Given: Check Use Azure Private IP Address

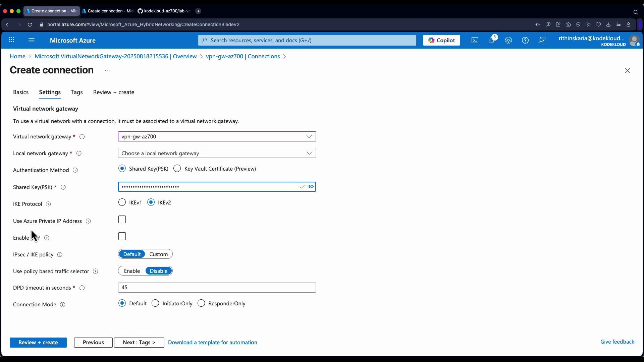Looking at the screenshot, I should [122, 220].
